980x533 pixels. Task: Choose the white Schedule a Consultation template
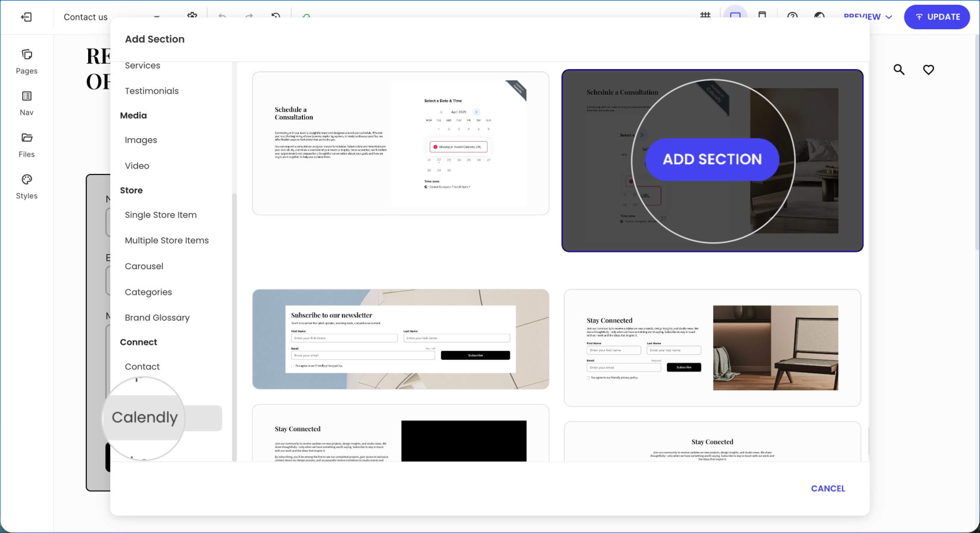click(401, 144)
